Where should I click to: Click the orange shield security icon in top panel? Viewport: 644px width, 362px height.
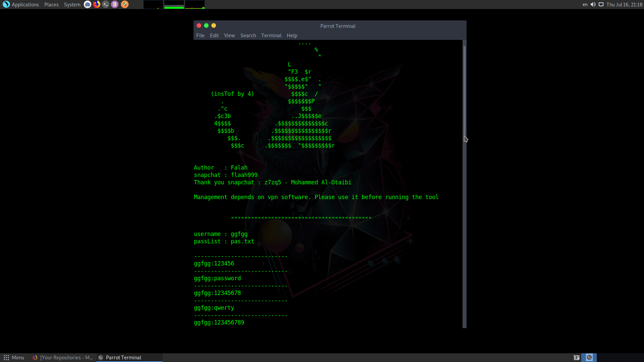click(124, 4)
